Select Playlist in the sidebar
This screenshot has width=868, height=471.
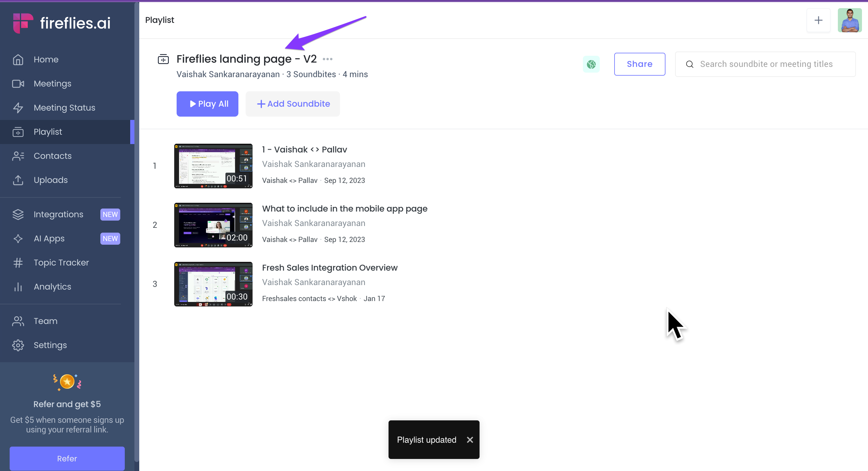click(67, 132)
